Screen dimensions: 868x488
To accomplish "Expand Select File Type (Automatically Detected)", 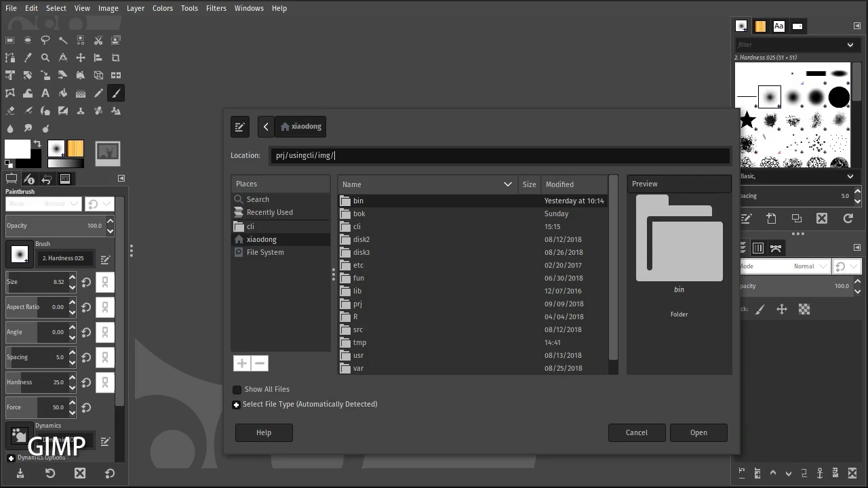I will pyautogui.click(x=237, y=405).
